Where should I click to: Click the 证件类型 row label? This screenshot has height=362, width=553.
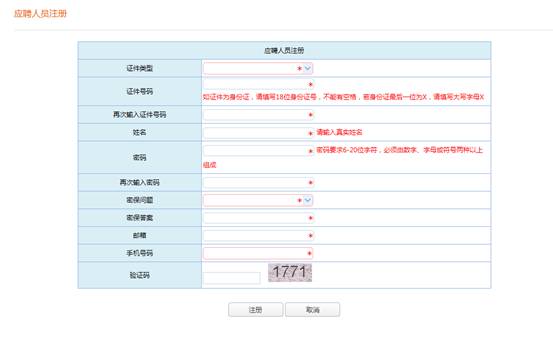[140, 68]
